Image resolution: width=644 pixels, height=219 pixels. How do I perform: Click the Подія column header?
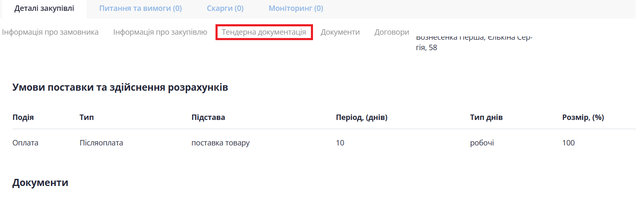click(23, 117)
